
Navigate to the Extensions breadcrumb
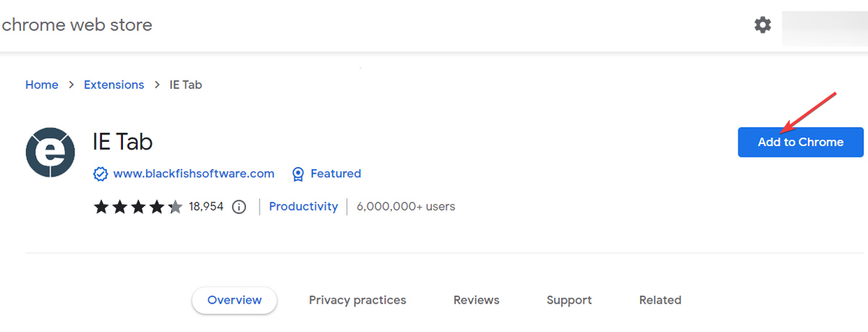114,85
